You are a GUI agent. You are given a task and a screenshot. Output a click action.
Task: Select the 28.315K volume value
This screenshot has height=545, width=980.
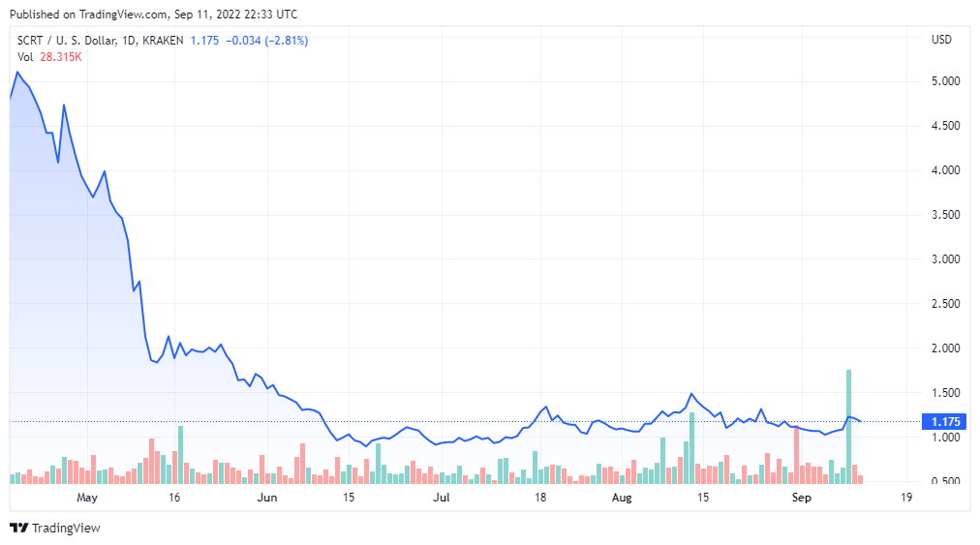[61, 57]
